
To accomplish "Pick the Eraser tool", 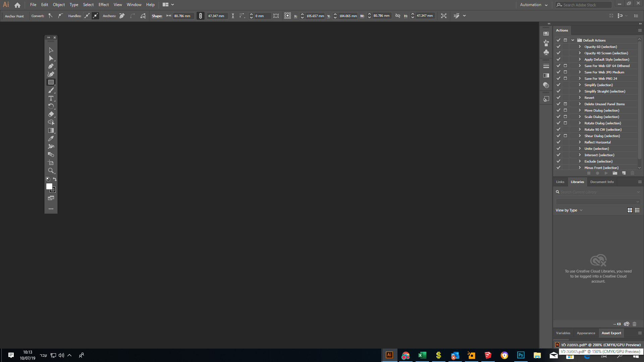I will [x=51, y=114].
